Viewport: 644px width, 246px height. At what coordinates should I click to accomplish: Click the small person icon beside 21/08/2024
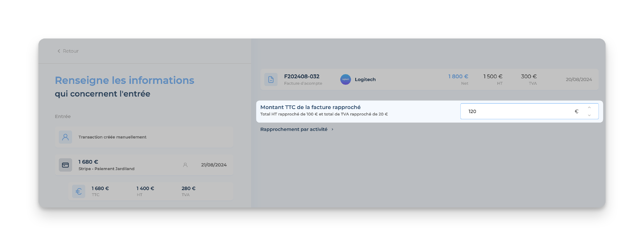click(185, 165)
